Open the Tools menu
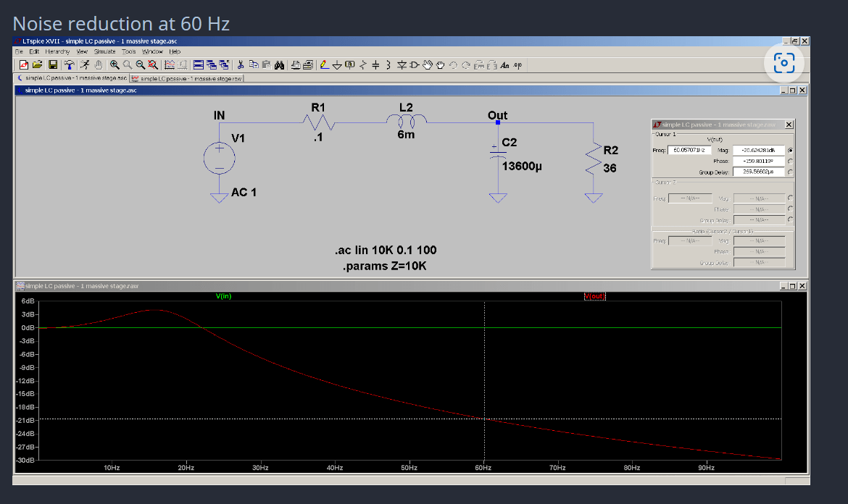Image resolution: width=848 pixels, height=504 pixels. coord(129,51)
